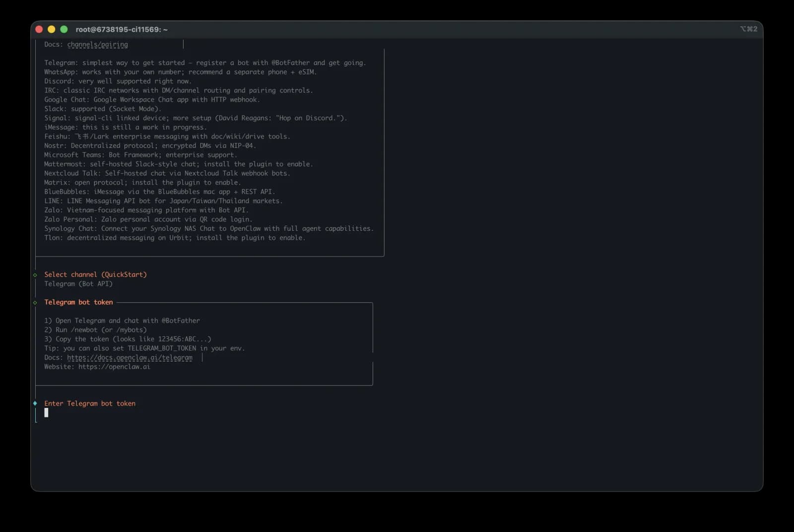Click the window title root@6738195-ci11569
Screen dimensions: 794x532
coord(122,29)
